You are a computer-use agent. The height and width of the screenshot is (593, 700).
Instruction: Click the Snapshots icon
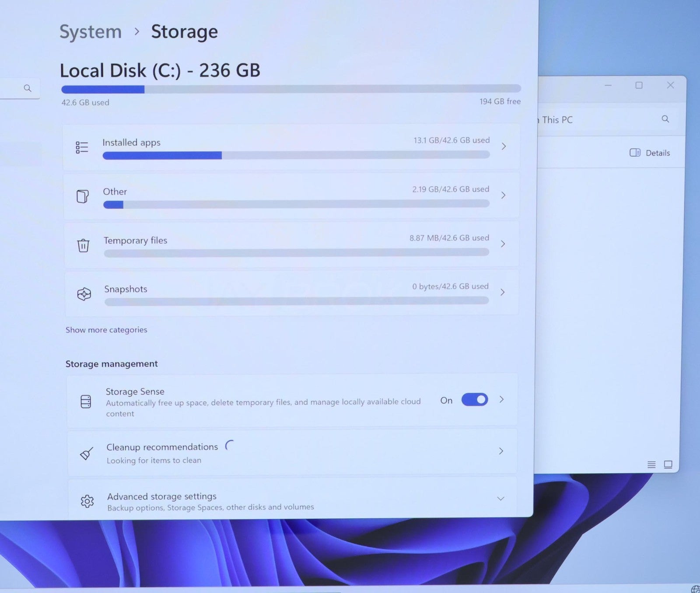click(84, 294)
